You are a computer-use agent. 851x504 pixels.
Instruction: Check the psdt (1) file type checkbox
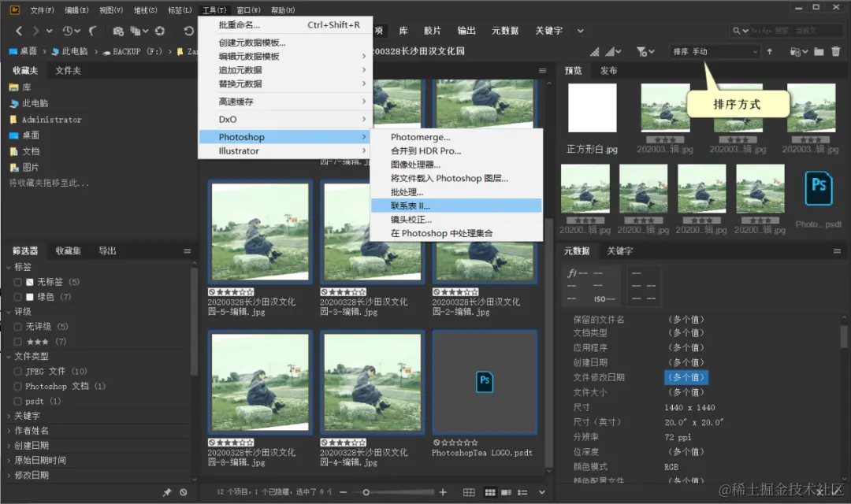pyautogui.click(x=17, y=402)
